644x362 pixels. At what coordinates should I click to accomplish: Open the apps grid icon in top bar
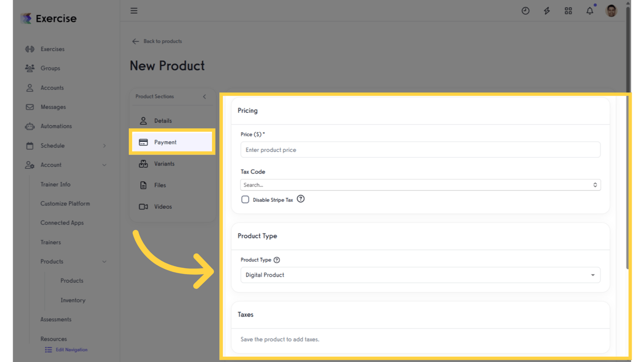click(x=568, y=10)
